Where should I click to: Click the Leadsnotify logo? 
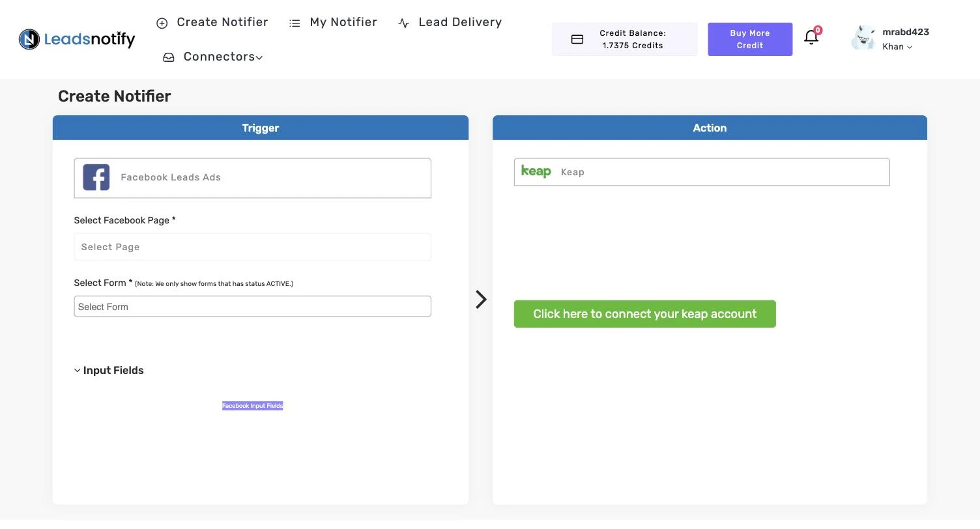(77, 39)
